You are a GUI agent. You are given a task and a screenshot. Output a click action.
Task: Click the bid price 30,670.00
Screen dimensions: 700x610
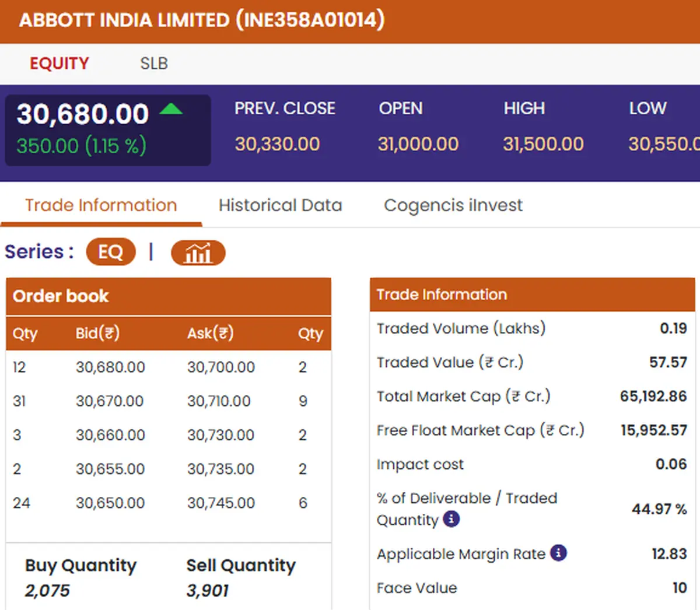(110, 401)
